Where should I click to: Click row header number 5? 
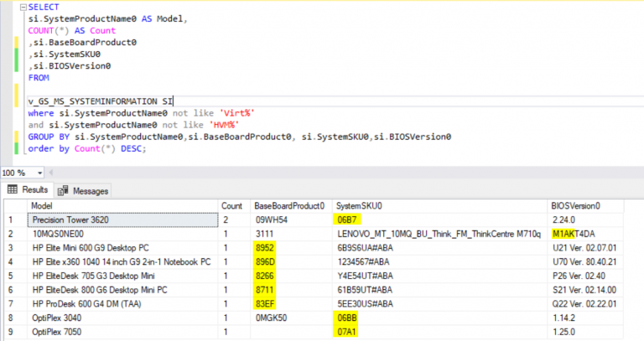[x=15, y=276]
